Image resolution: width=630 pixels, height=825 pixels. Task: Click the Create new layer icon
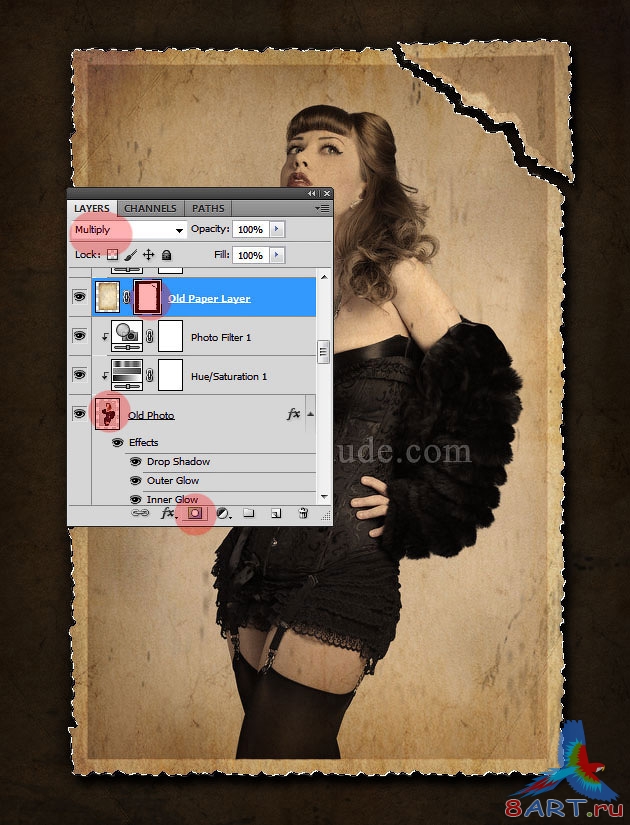tap(276, 513)
